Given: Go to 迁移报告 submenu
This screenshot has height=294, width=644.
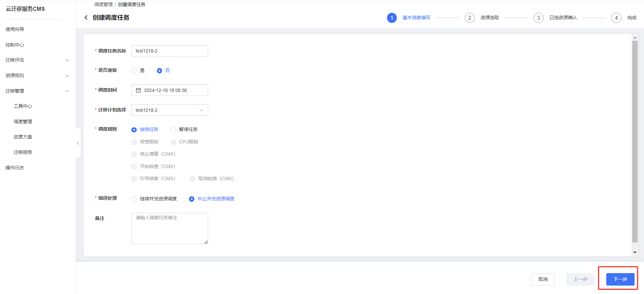Looking at the screenshot, I should pyautogui.click(x=23, y=152).
